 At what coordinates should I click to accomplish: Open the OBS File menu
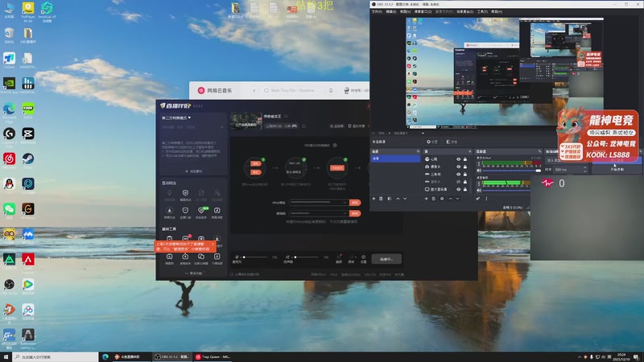(377, 11)
